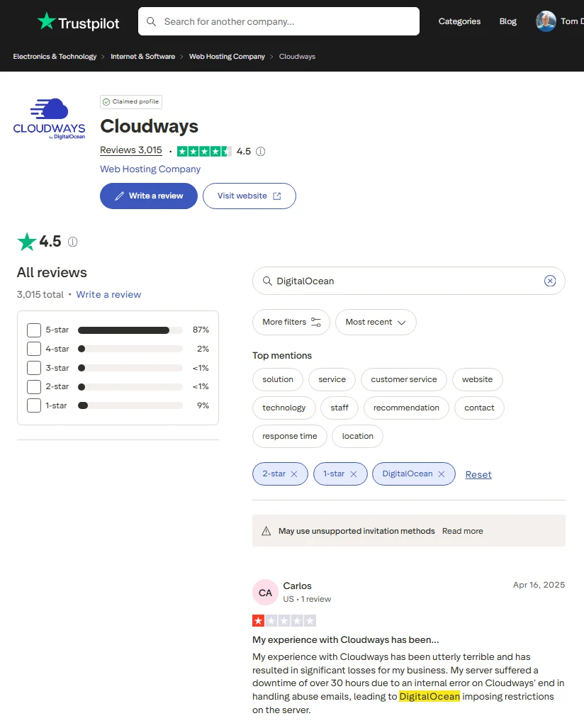Check the 5-star filter checkbox

33,330
